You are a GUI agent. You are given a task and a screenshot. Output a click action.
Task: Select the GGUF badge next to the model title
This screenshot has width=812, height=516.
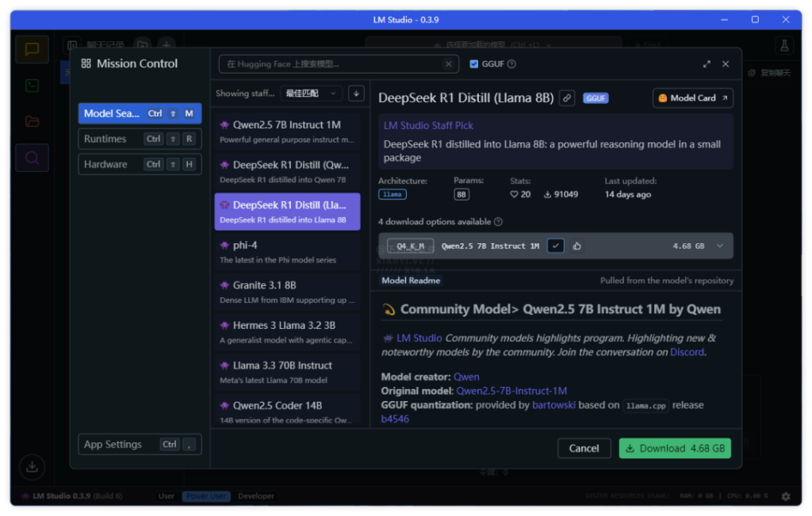click(x=596, y=97)
